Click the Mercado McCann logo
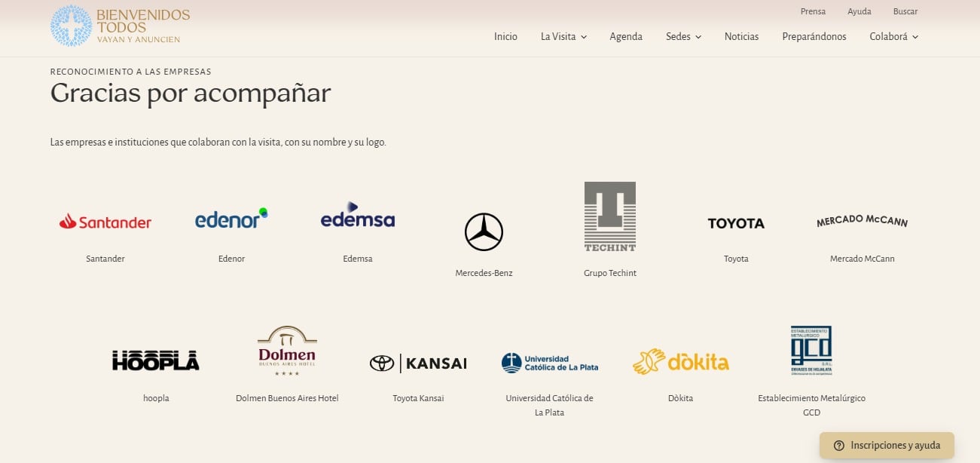This screenshot has height=463, width=980. [862, 221]
